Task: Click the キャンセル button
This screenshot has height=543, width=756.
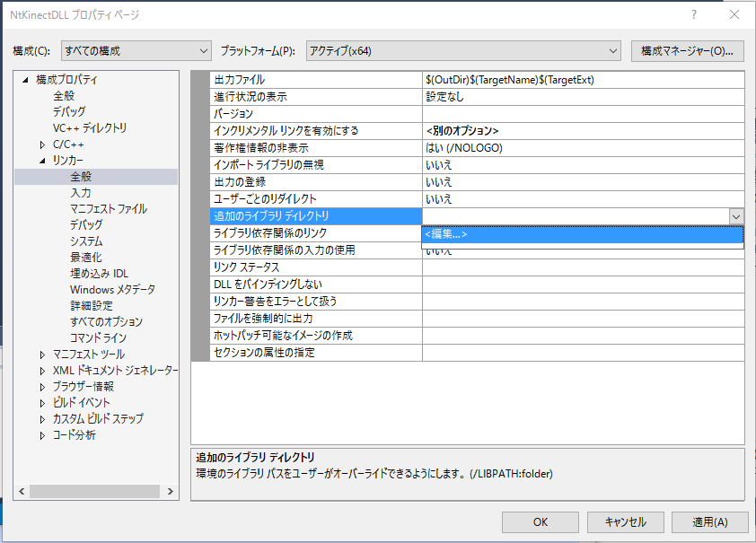Action: click(x=625, y=521)
